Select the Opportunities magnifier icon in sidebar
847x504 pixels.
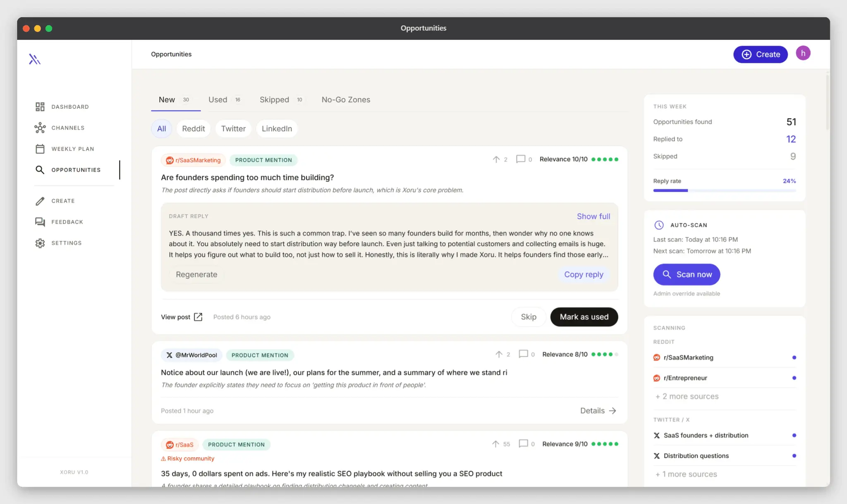pyautogui.click(x=40, y=170)
